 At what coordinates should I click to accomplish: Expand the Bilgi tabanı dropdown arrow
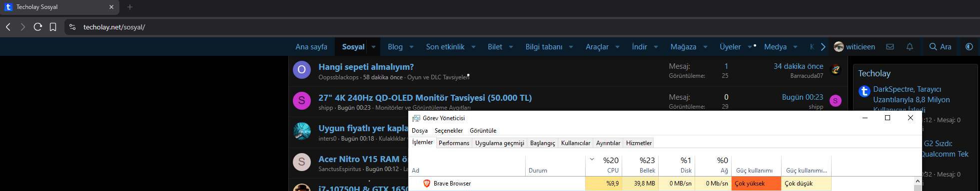click(x=571, y=47)
